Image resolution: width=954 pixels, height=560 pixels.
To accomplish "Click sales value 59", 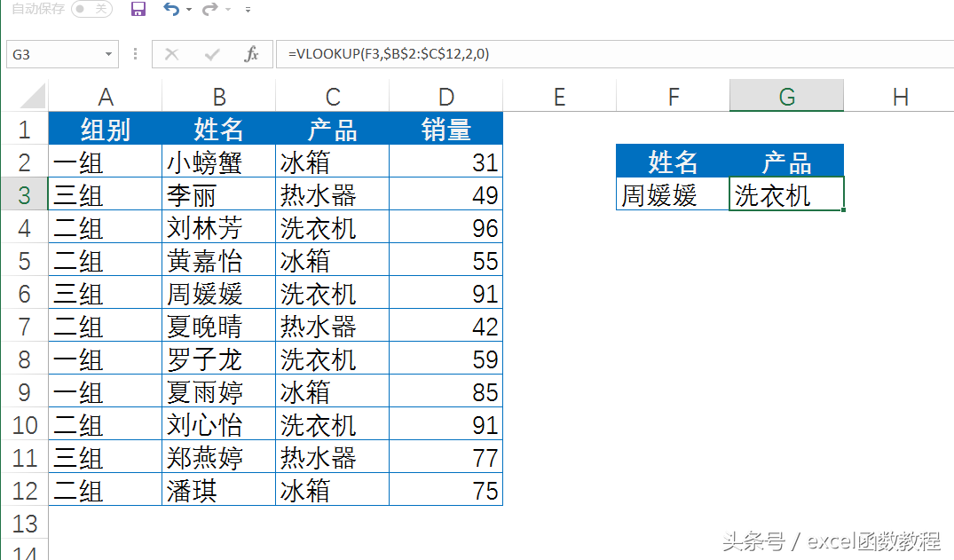I will pyautogui.click(x=446, y=359).
